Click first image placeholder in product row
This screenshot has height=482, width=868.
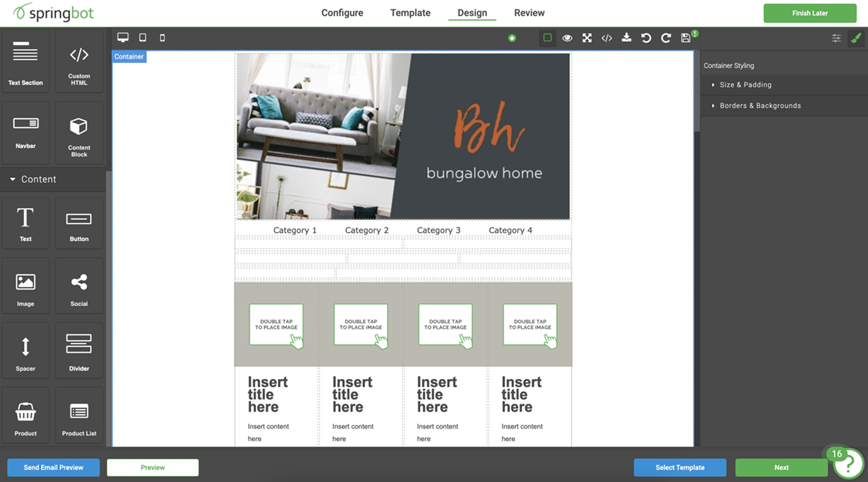point(276,325)
